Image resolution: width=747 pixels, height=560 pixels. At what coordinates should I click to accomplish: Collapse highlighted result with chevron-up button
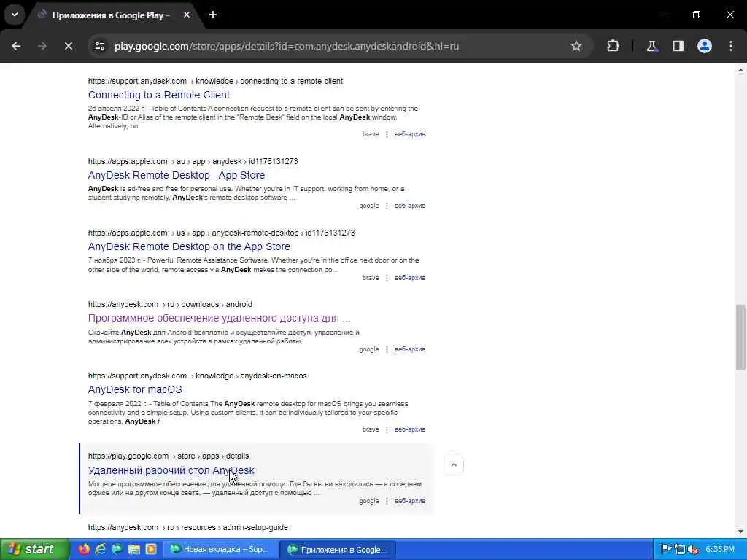click(454, 464)
